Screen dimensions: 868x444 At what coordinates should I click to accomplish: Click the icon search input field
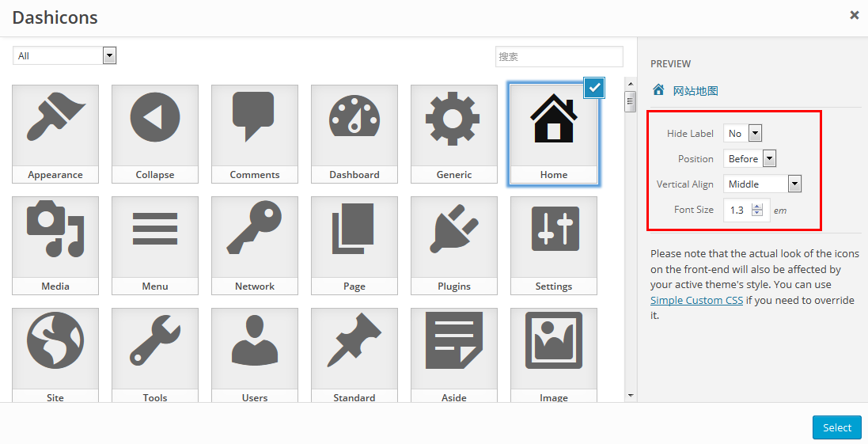point(559,56)
